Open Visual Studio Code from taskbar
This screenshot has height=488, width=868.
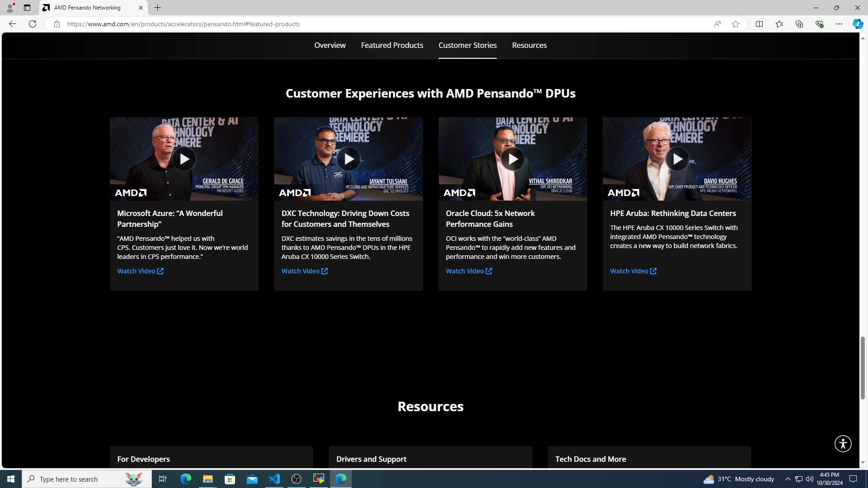(x=274, y=479)
